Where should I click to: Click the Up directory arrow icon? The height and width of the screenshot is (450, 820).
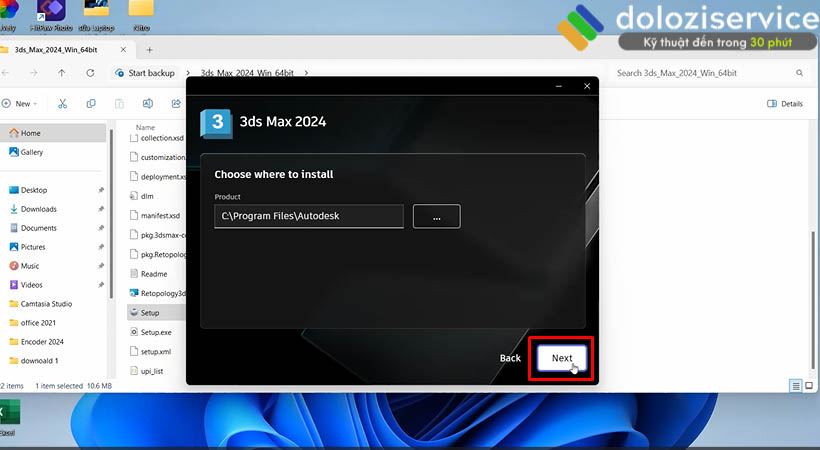62,73
